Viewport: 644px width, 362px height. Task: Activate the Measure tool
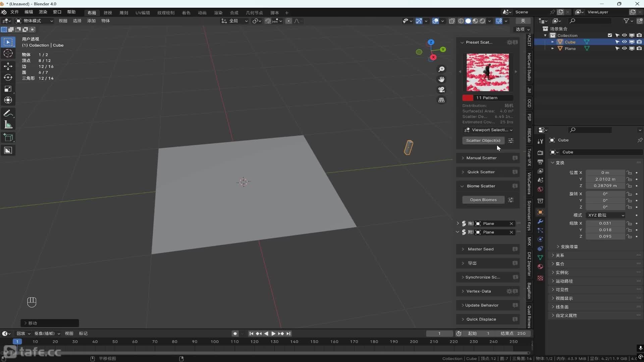click(8, 125)
